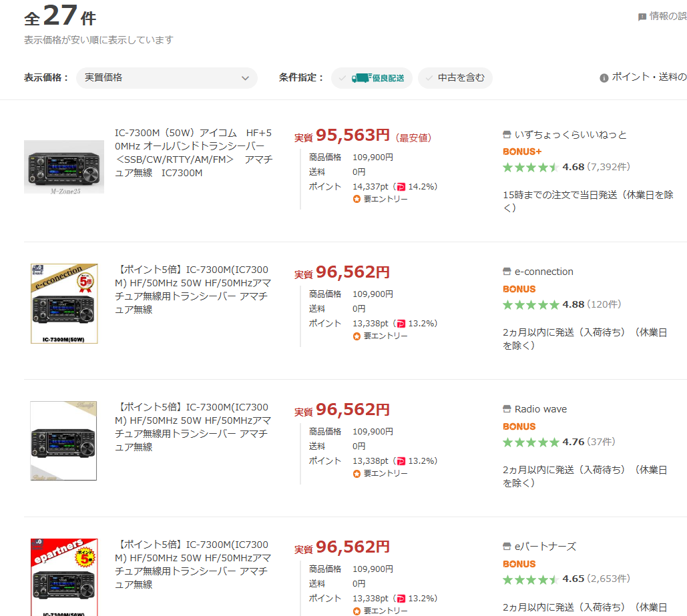Screen dimensions: 687x616
Task: Click the BONUS badge under e-connection
Action: [x=519, y=289]
